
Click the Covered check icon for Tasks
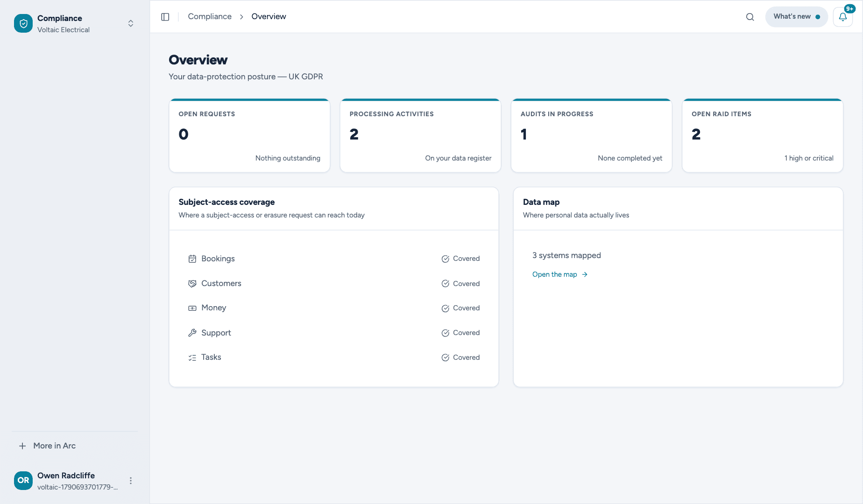coord(446,357)
